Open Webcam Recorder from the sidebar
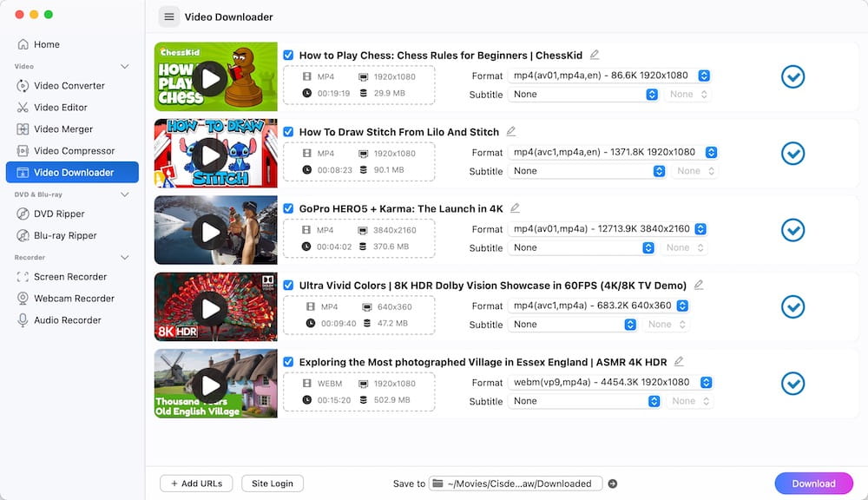Viewport: 868px width, 500px height. [x=72, y=299]
